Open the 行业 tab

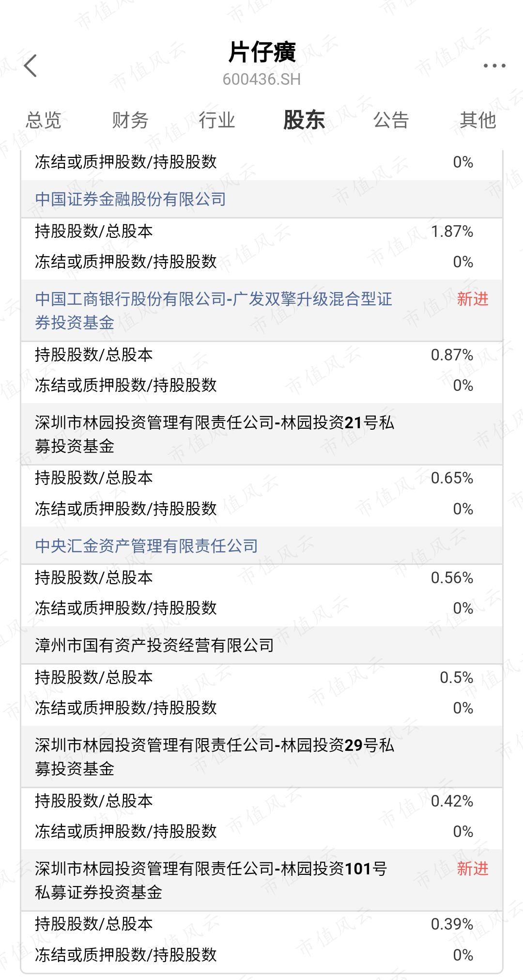217,120
